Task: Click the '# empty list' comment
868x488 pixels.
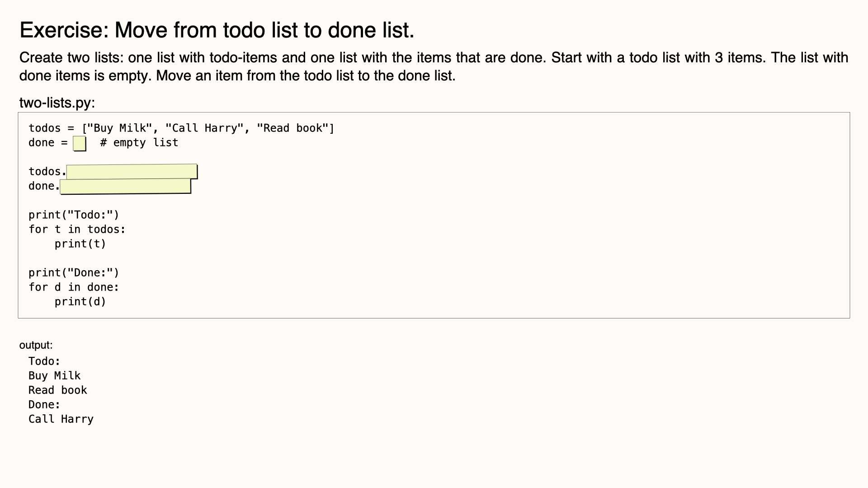Action: (x=139, y=143)
